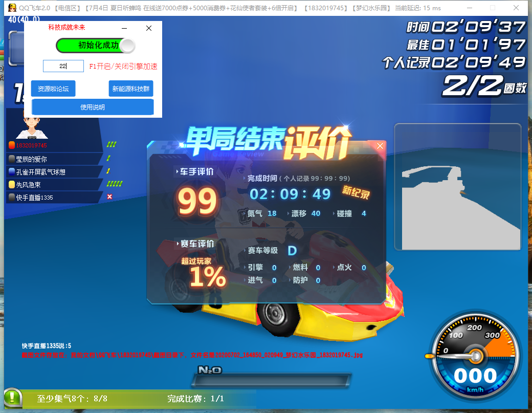The image size is (532, 413).
Task: Click the 2/2 圈数 lap counter
Action: click(484, 86)
